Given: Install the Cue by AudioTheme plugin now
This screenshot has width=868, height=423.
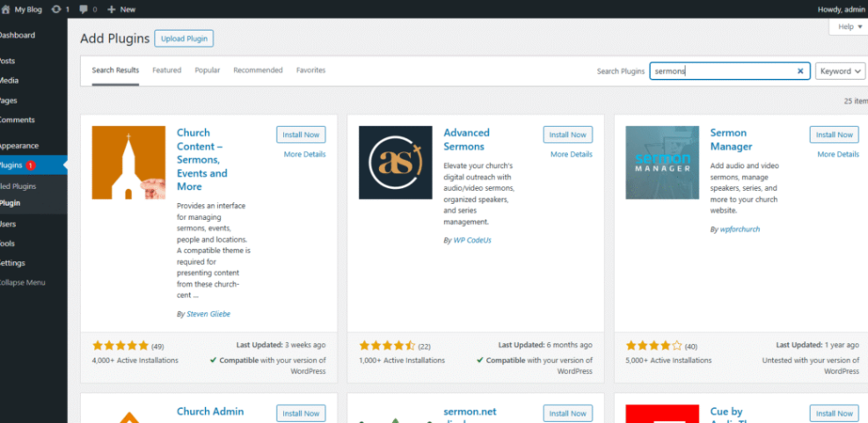Looking at the screenshot, I should coord(835,413).
